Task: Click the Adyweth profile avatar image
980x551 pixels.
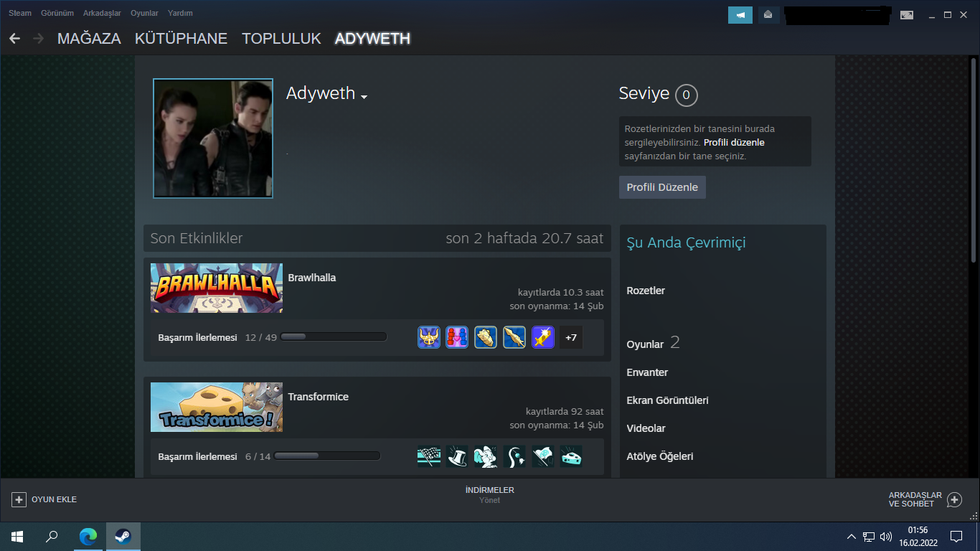Action: 213,138
